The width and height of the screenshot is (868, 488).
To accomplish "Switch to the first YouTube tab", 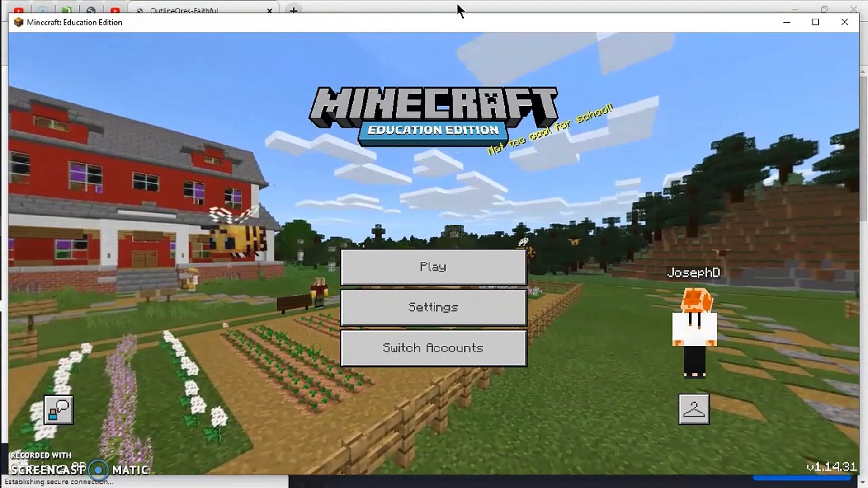I will [x=19, y=10].
